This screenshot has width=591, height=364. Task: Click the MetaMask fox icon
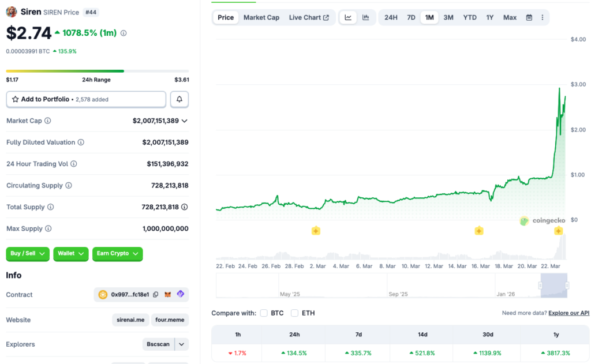tap(168, 294)
